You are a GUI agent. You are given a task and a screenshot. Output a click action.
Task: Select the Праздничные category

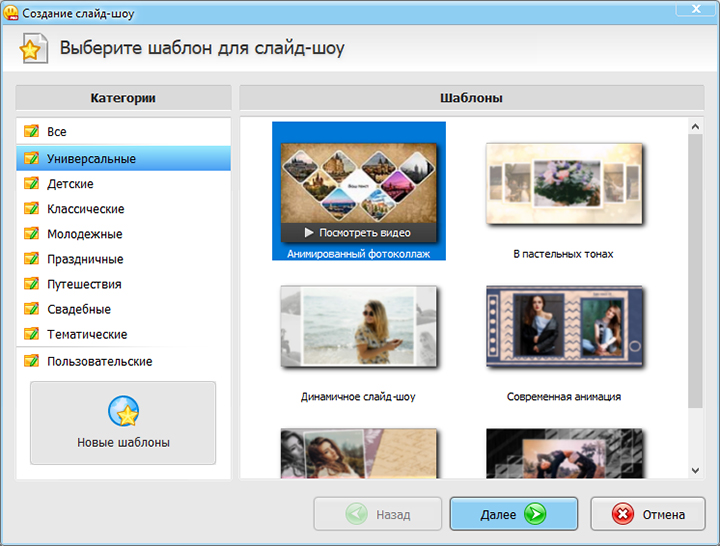(x=124, y=259)
